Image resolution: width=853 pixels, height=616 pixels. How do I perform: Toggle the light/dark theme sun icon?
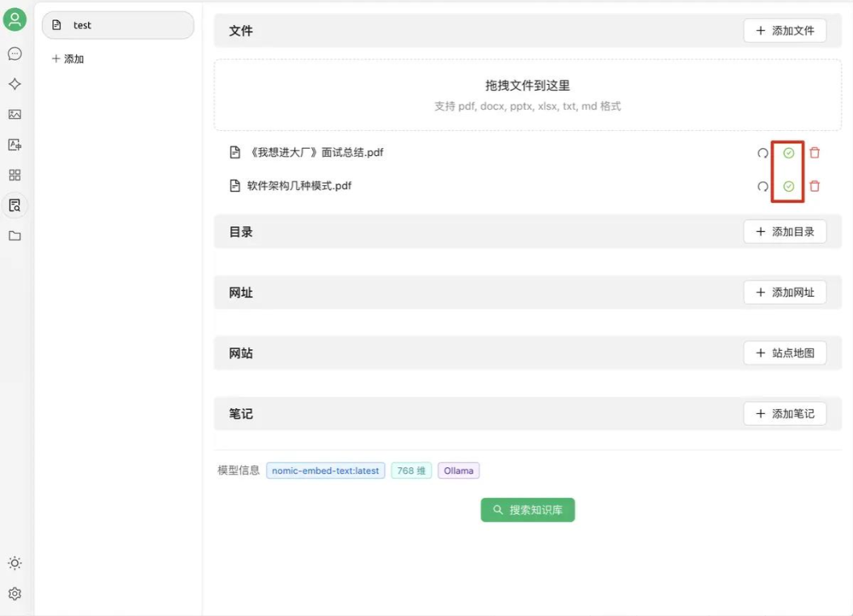pyautogui.click(x=15, y=563)
